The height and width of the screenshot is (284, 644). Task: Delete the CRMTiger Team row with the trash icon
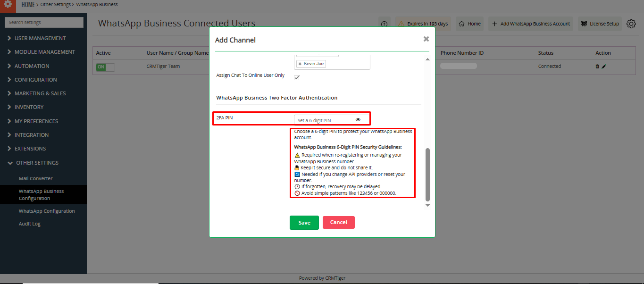click(597, 67)
